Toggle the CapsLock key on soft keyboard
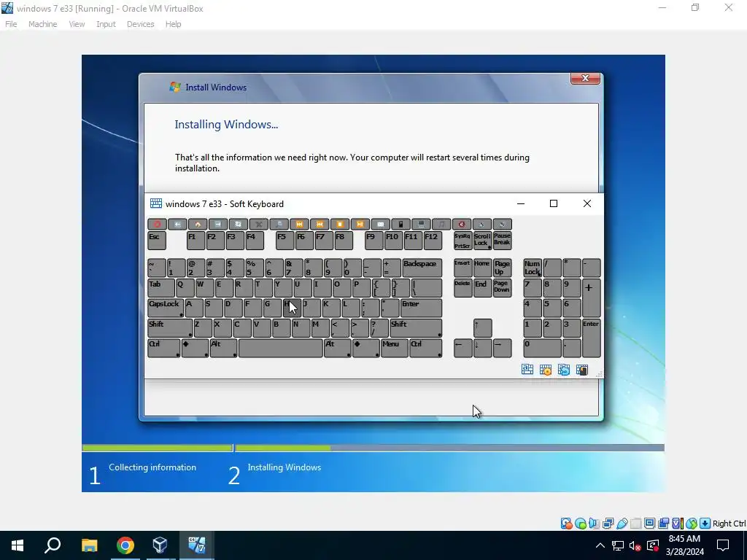Viewport: 747px width, 560px height. 166,308
